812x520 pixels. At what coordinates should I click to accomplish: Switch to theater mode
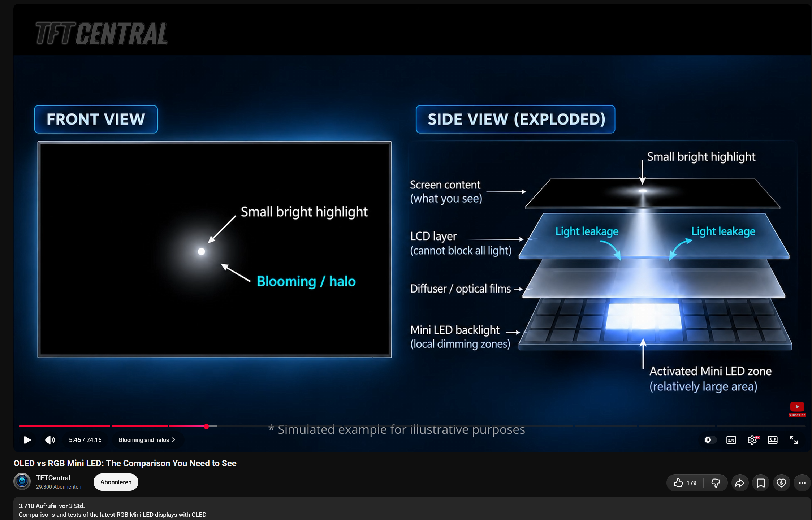773,440
